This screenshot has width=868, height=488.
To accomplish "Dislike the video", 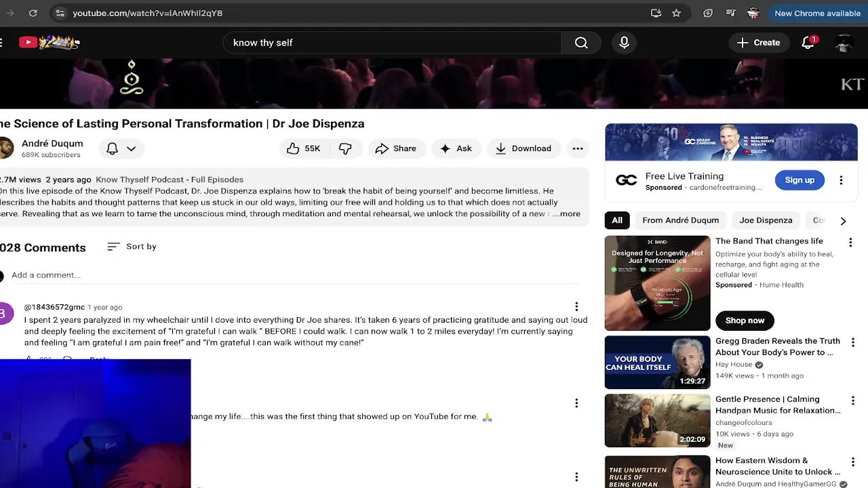I will tap(345, 148).
